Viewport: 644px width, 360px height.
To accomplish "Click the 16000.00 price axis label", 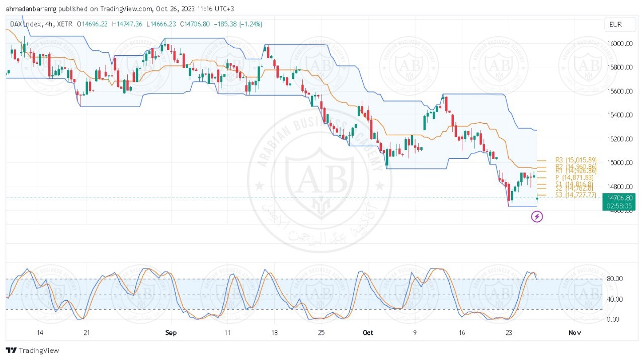I will pos(619,44).
